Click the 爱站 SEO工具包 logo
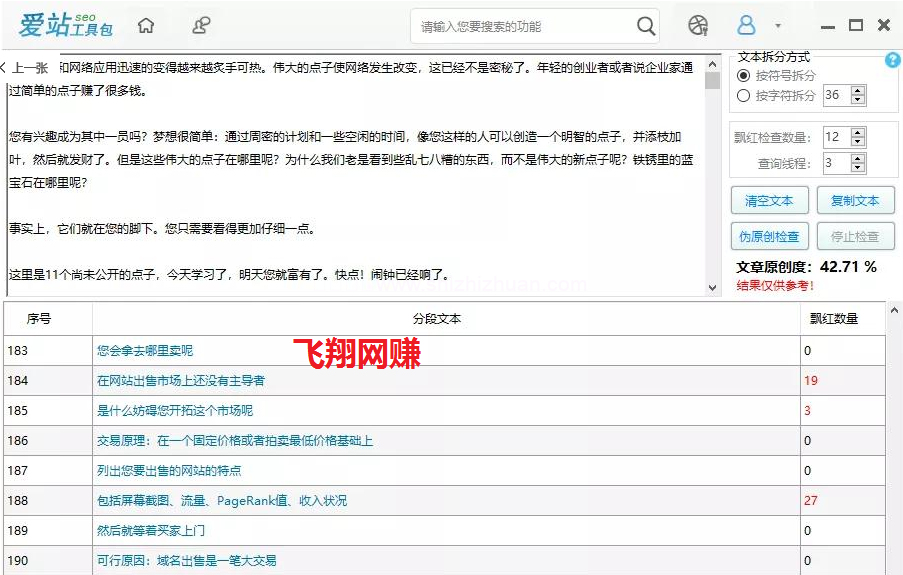This screenshot has height=575, width=903. [x=64, y=26]
